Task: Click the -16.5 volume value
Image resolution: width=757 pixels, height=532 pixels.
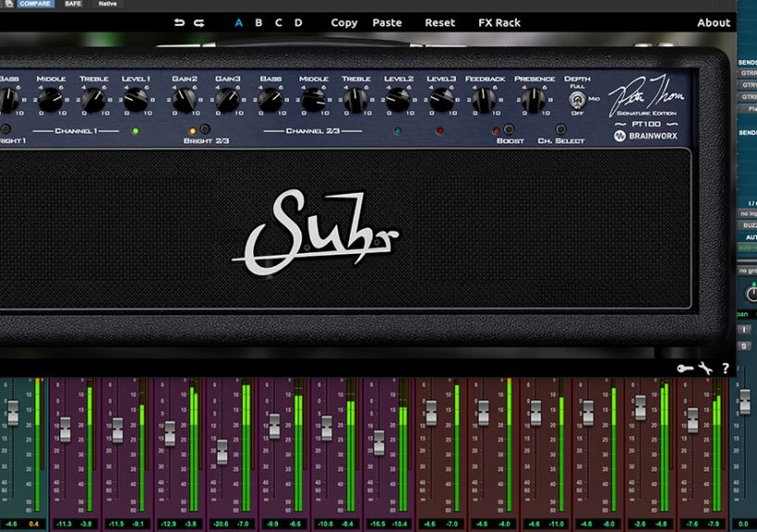Action: (x=377, y=524)
